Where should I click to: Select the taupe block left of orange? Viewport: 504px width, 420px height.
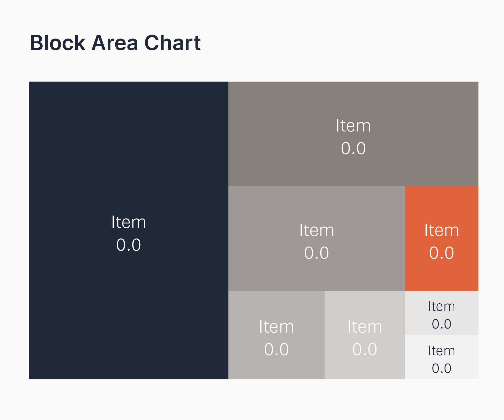point(317,239)
